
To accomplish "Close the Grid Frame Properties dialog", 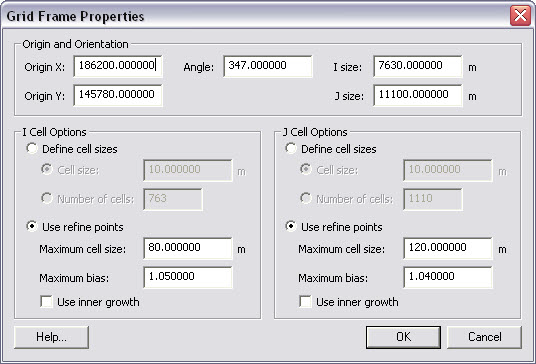I will point(520,15).
